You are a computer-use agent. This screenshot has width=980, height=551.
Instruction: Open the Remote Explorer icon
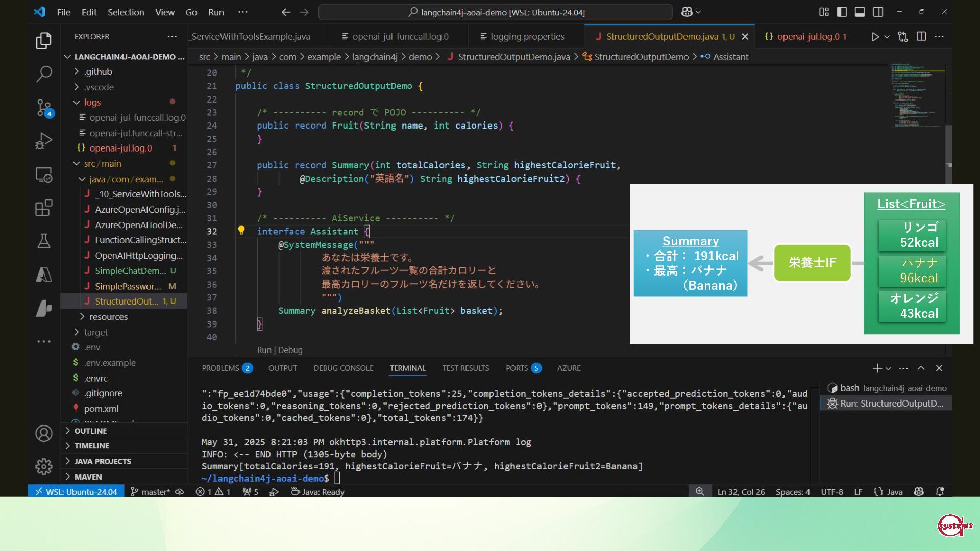point(44,174)
